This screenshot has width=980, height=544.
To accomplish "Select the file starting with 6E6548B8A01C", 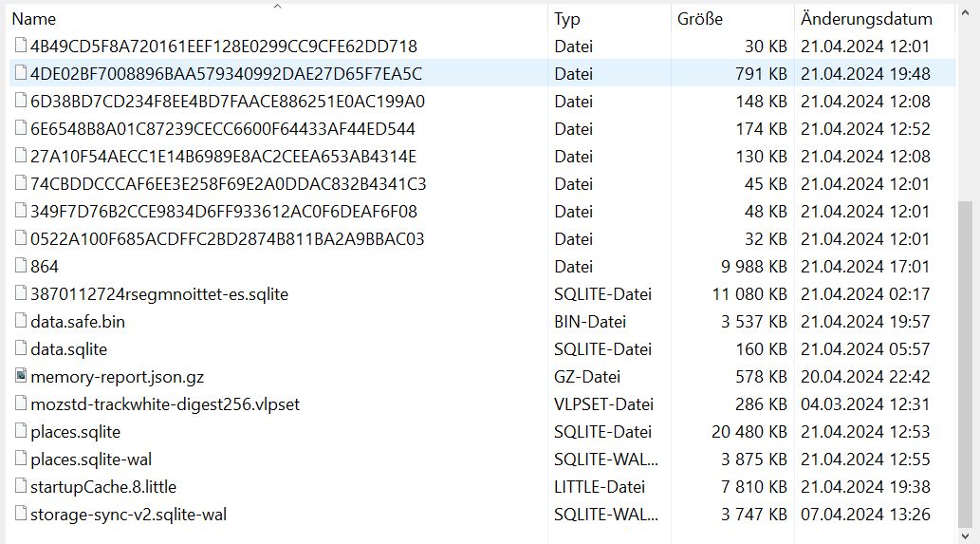I will click(222, 128).
